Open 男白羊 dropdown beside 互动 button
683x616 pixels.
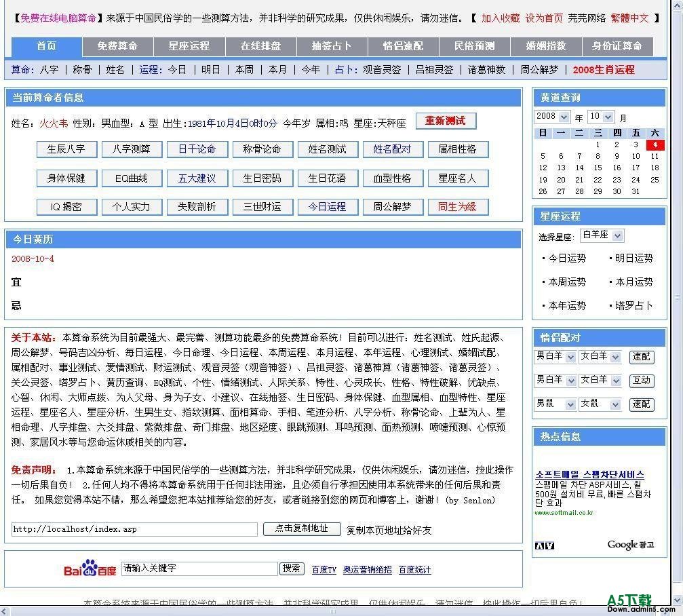click(555, 381)
